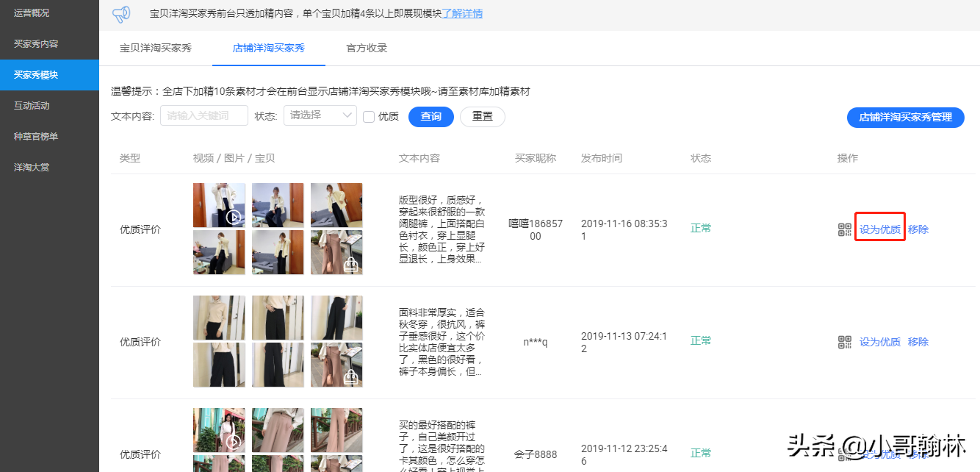Switch to 官方收录 tab
This screenshot has height=472, width=980.
[x=367, y=49]
